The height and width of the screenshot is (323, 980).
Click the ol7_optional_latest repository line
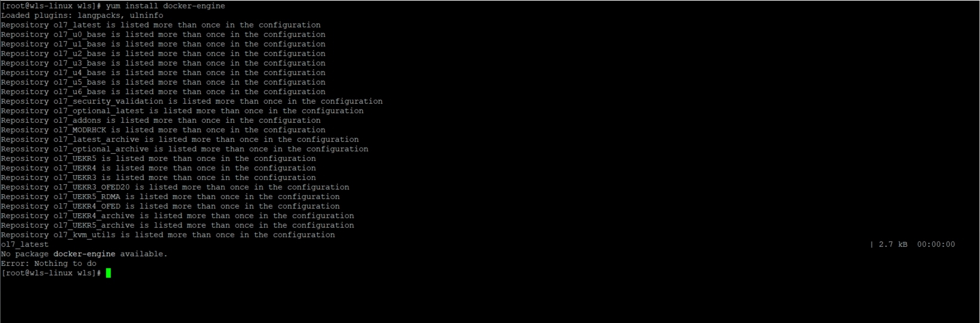click(182, 111)
